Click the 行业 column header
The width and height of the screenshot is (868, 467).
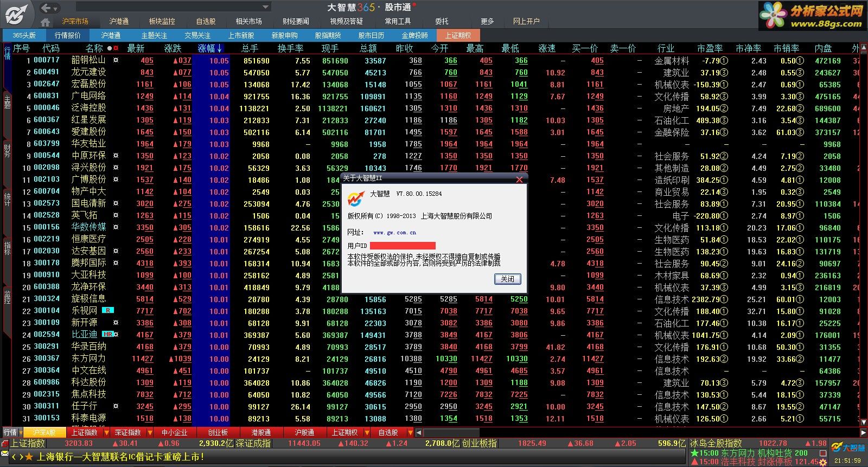(666, 48)
